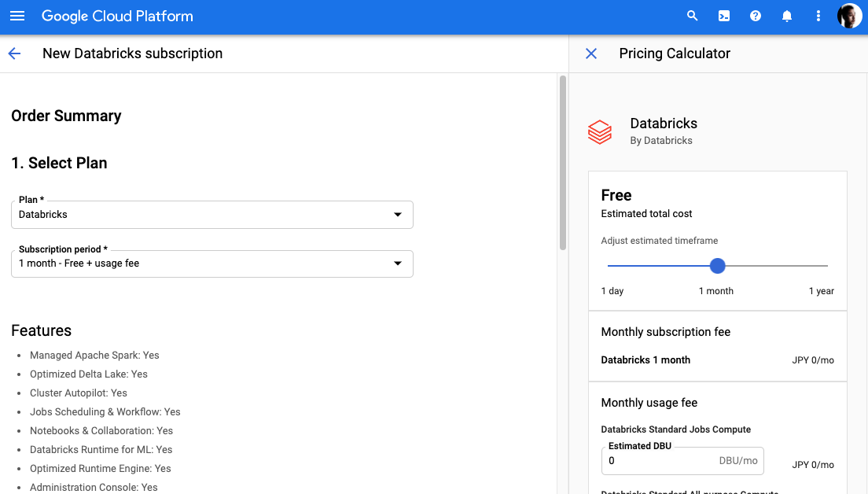This screenshot has height=494, width=868.
Task: Click 'Order Summary' heading
Action: [x=66, y=116]
